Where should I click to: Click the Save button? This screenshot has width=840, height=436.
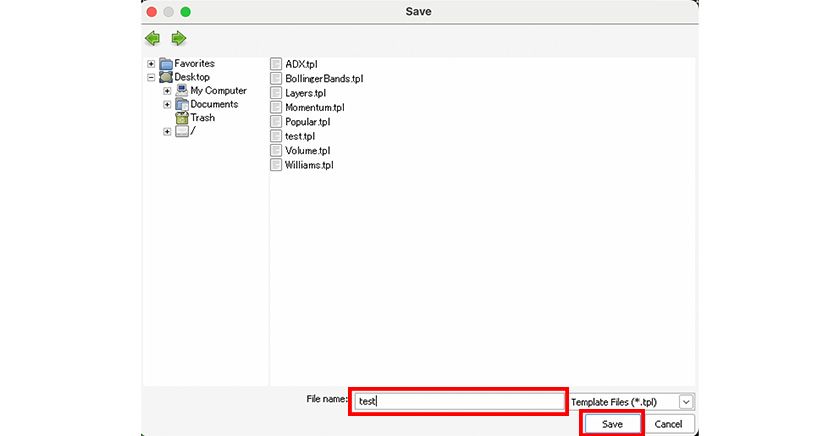[x=612, y=424]
